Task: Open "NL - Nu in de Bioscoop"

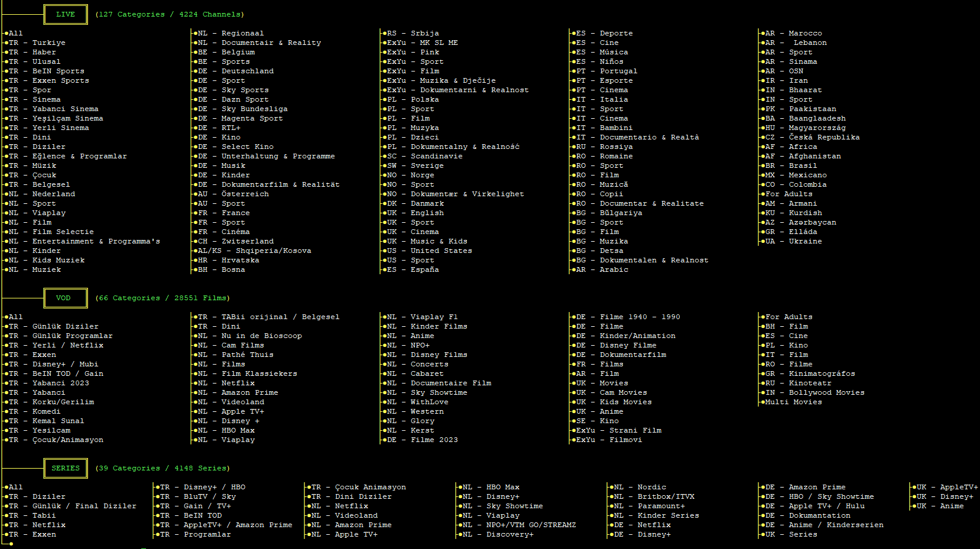Action: pos(250,336)
